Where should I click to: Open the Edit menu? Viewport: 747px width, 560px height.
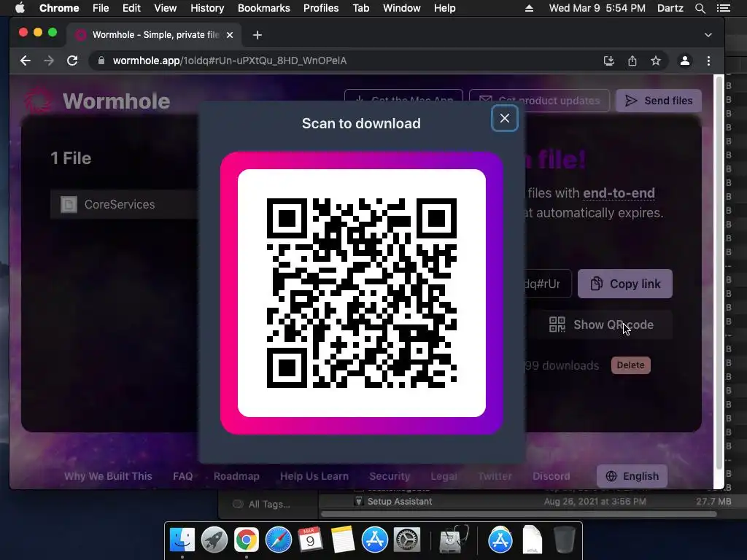[x=131, y=8]
